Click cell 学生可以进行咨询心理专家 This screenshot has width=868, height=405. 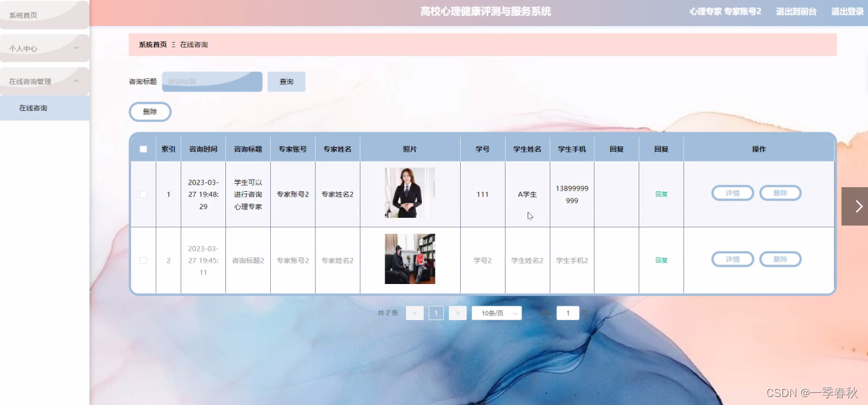tap(248, 194)
